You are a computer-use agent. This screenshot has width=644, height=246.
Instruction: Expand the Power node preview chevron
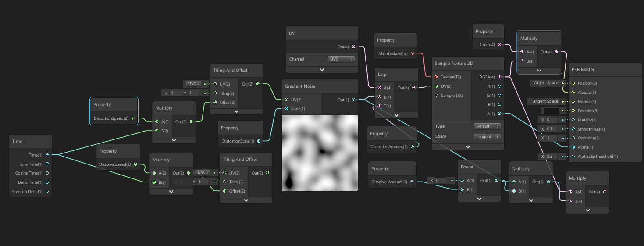tap(479, 198)
